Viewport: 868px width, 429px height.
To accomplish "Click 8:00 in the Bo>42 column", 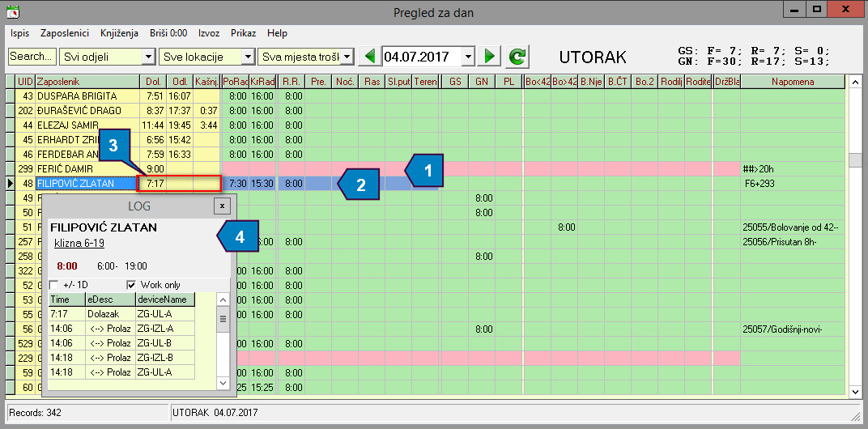I will tap(564, 227).
